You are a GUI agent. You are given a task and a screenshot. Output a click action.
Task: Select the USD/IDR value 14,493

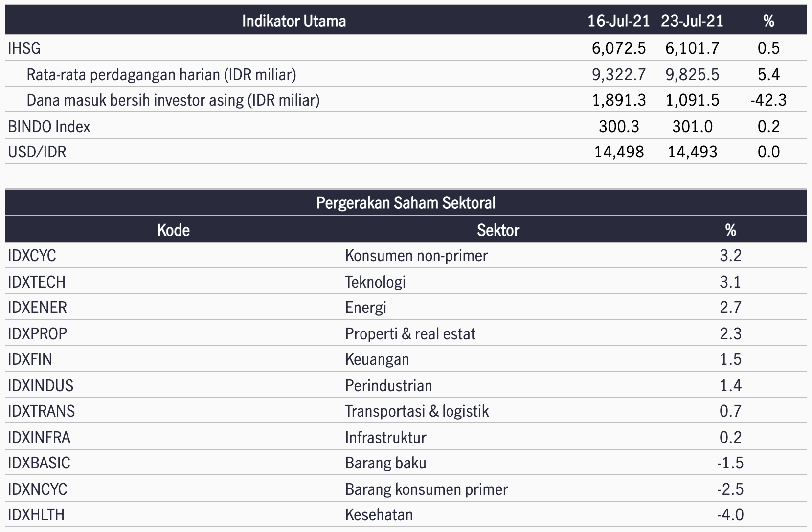point(692,152)
